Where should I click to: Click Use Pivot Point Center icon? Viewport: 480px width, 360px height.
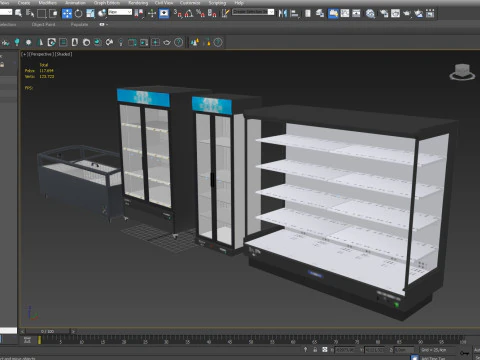coord(139,13)
